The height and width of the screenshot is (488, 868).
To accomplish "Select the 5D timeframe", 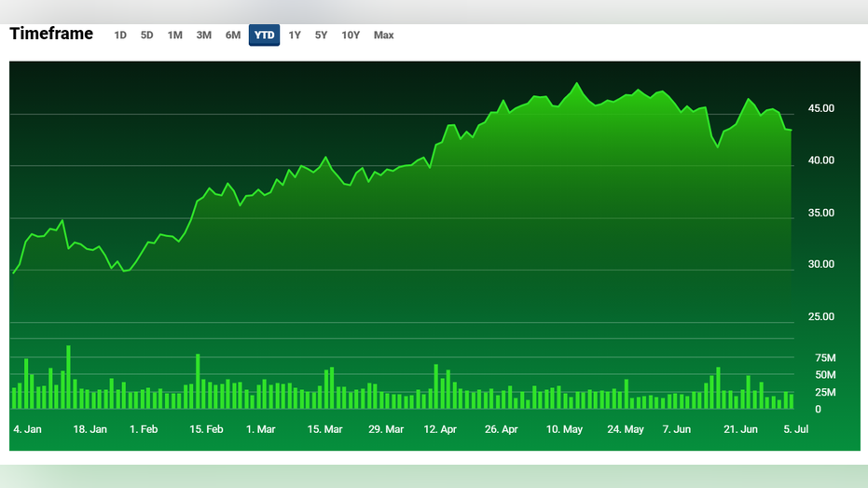I will (146, 35).
